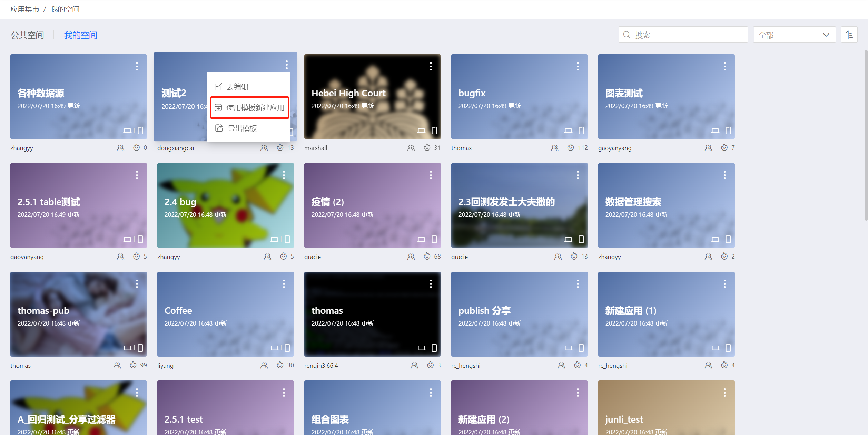The image size is (868, 435).
Task: Click the likes flame icon under Hebei High Court
Action: (427, 148)
